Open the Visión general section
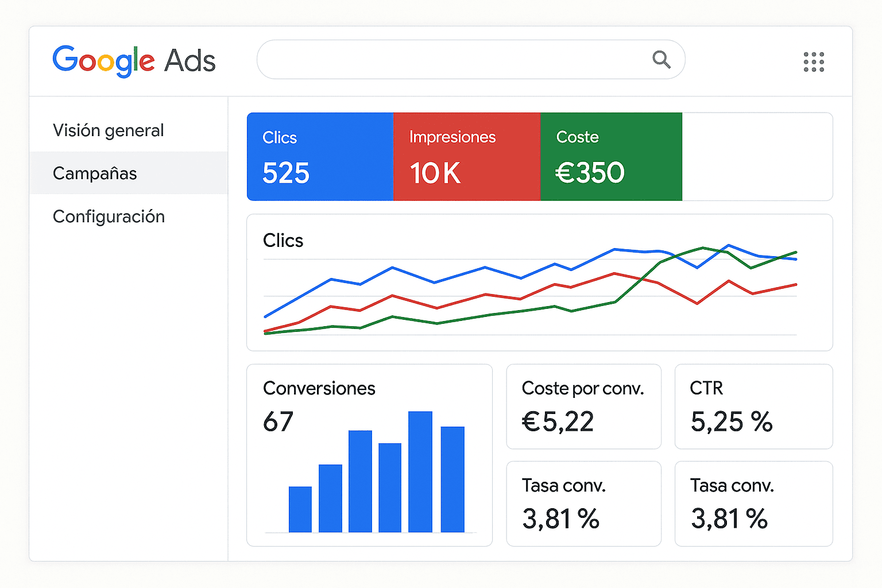 pos(109,130)
